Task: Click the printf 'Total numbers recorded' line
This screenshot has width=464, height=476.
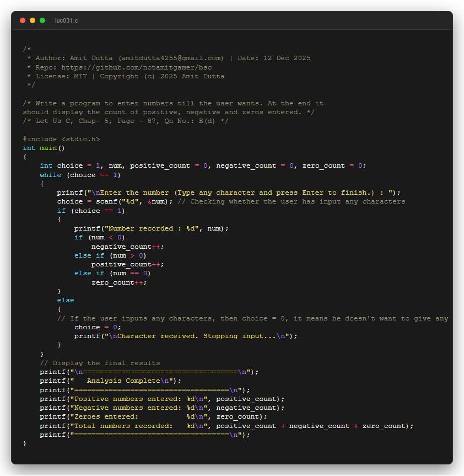Action: click(x=226, y=426)
